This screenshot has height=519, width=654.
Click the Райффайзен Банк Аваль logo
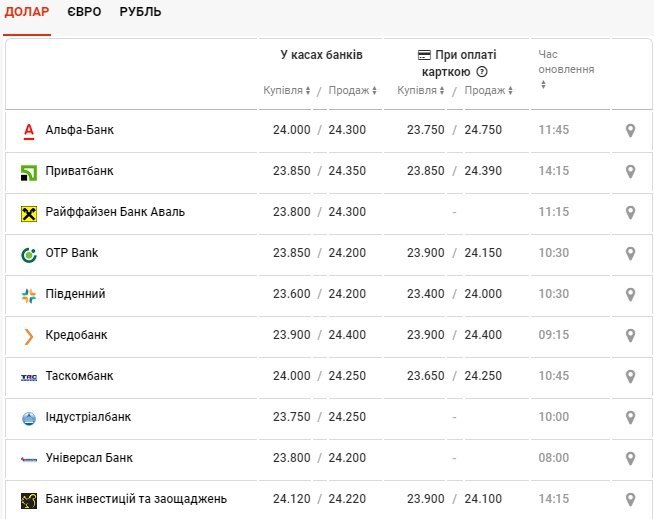tap(28, 213)
